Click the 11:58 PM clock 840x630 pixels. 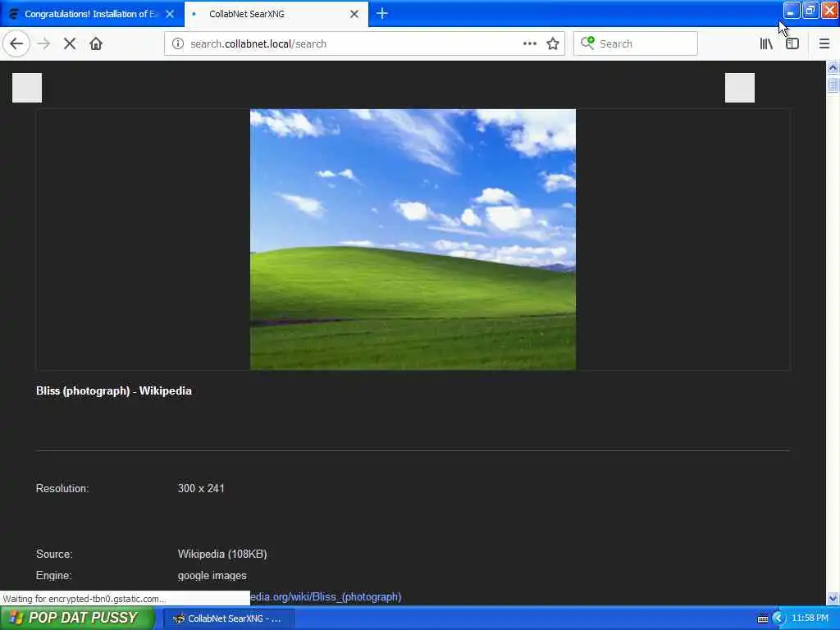(x=810, y=618)
